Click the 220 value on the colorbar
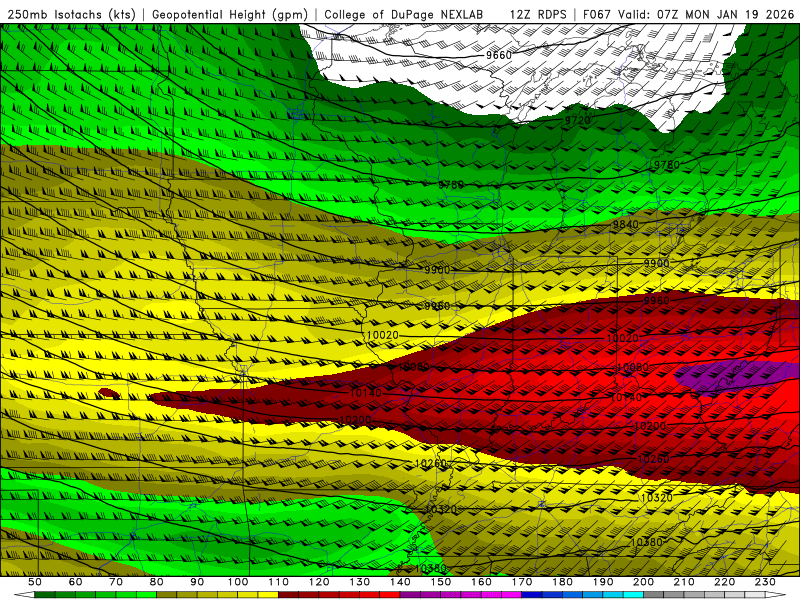 point(725,582)
